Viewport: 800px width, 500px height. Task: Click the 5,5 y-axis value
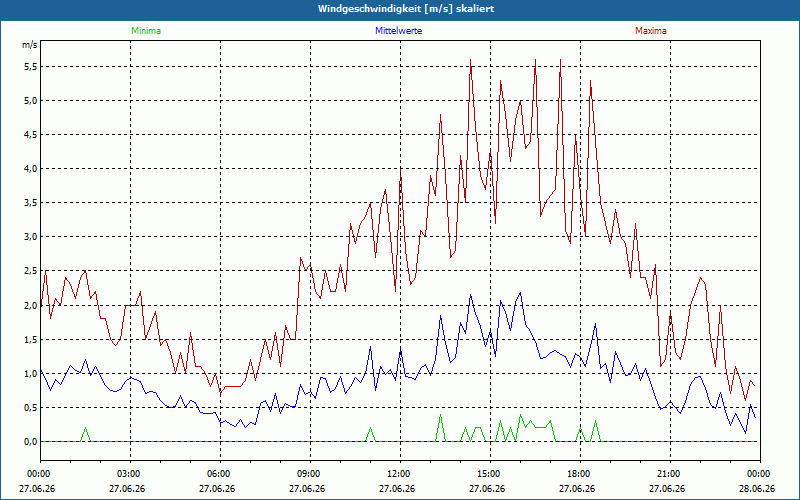pos(31,66)
